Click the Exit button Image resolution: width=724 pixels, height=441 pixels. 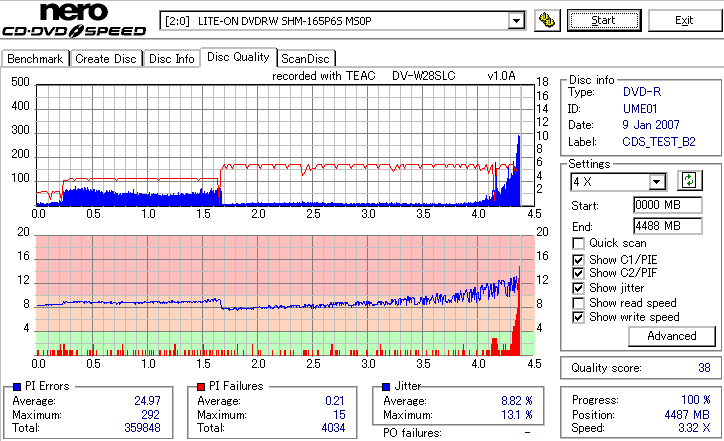[684, 21]
